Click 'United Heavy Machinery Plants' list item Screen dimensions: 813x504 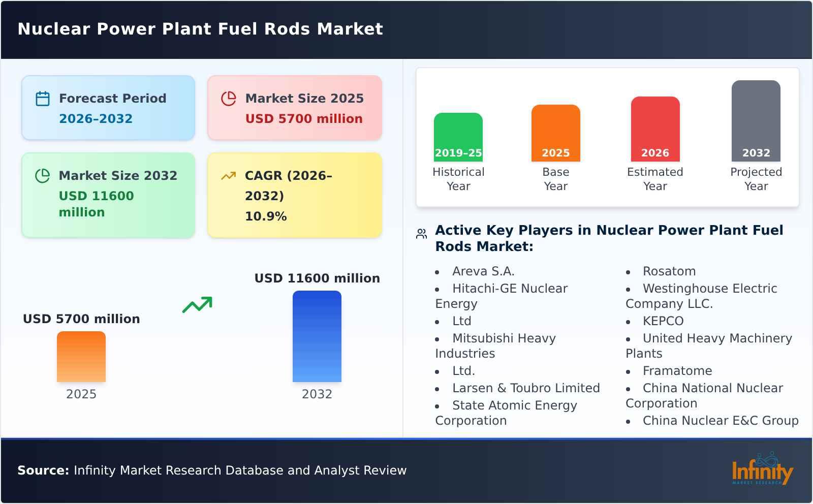coord(709,346)
